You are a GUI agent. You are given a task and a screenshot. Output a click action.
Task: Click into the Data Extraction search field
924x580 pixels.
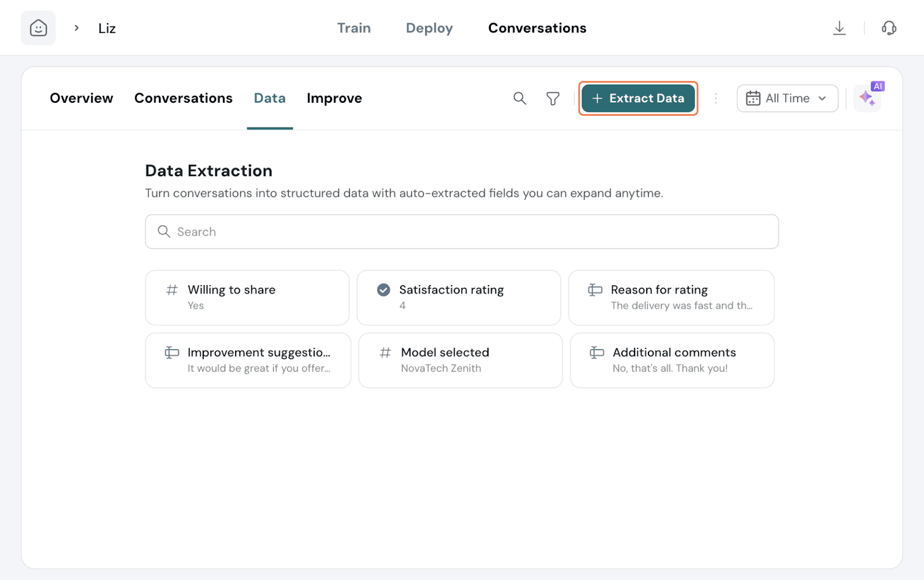(x=461, y=231)
